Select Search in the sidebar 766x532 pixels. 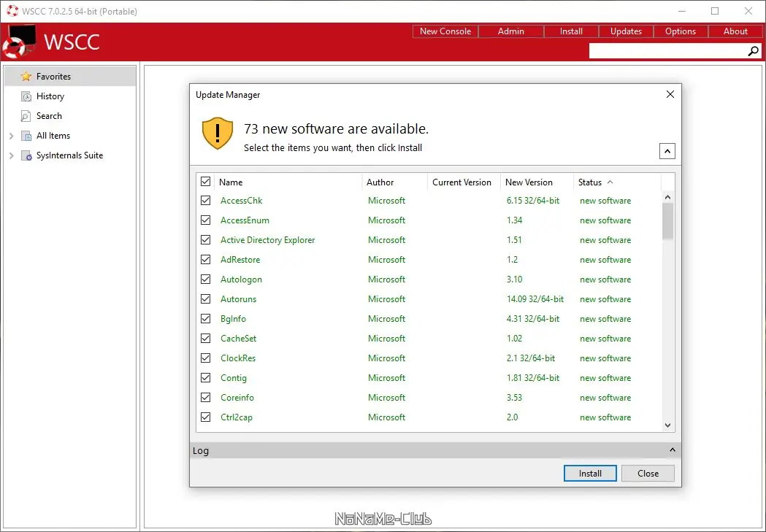click(70, 116)
